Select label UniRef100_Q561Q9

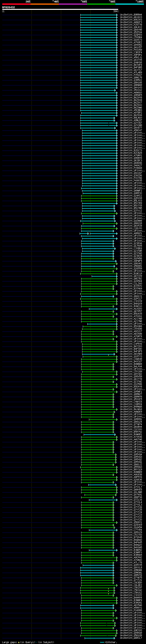[x=131, y=636]
